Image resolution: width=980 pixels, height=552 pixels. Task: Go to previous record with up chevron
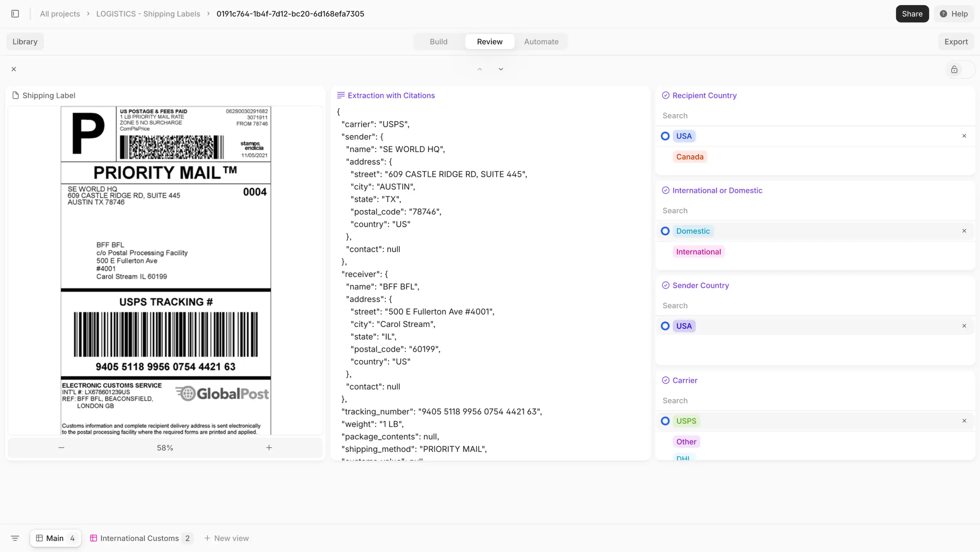480,69
